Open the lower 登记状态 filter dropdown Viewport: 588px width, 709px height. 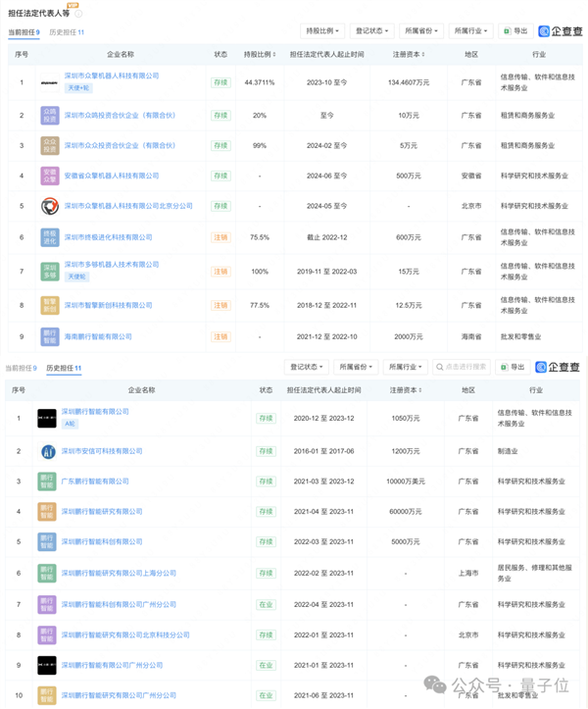tap(307, 368)
